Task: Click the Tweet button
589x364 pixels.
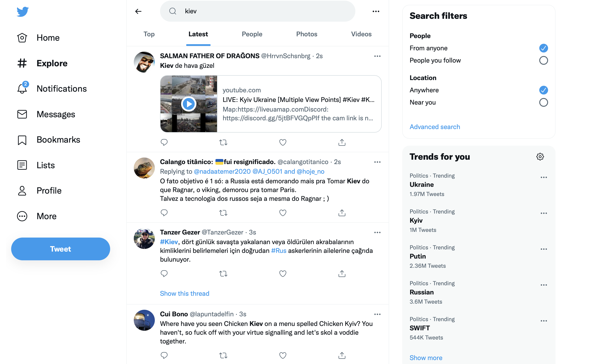Action: pos(60,249)
